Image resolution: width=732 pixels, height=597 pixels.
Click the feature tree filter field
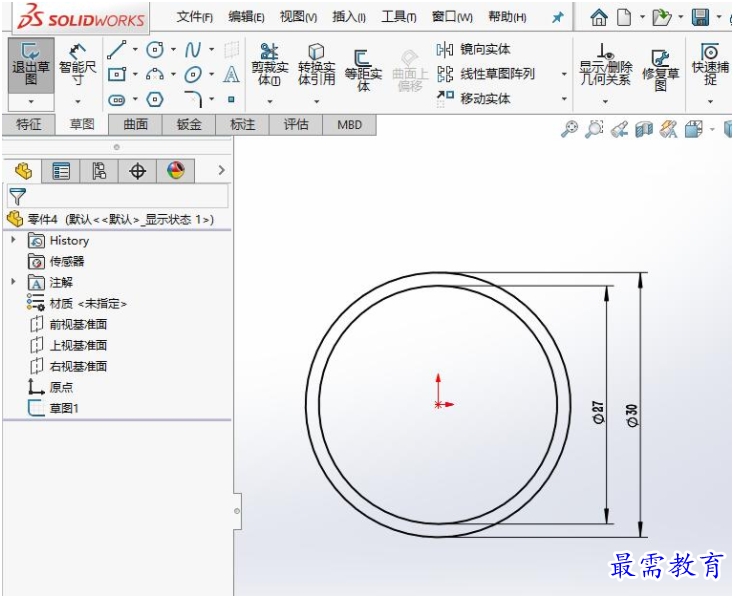tap(118, 196)
